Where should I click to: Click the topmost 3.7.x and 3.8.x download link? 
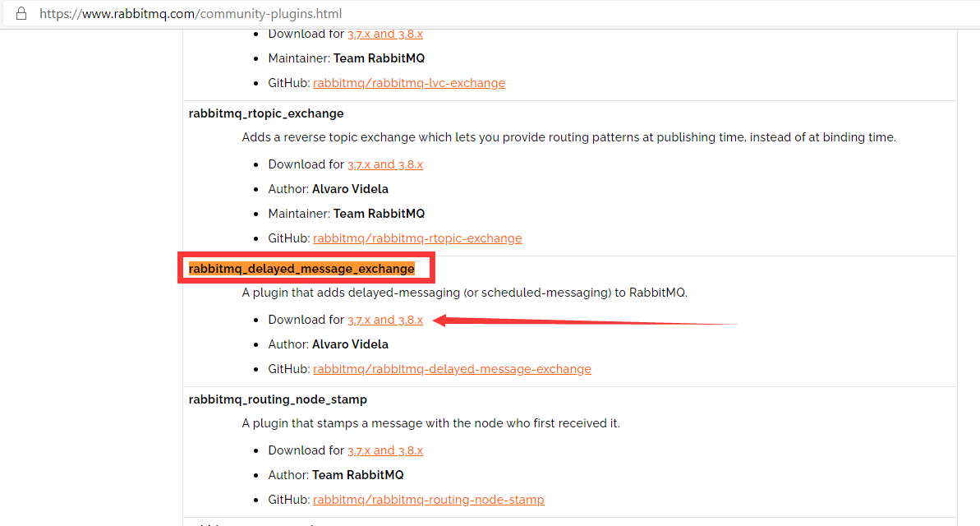pos(385,33)
